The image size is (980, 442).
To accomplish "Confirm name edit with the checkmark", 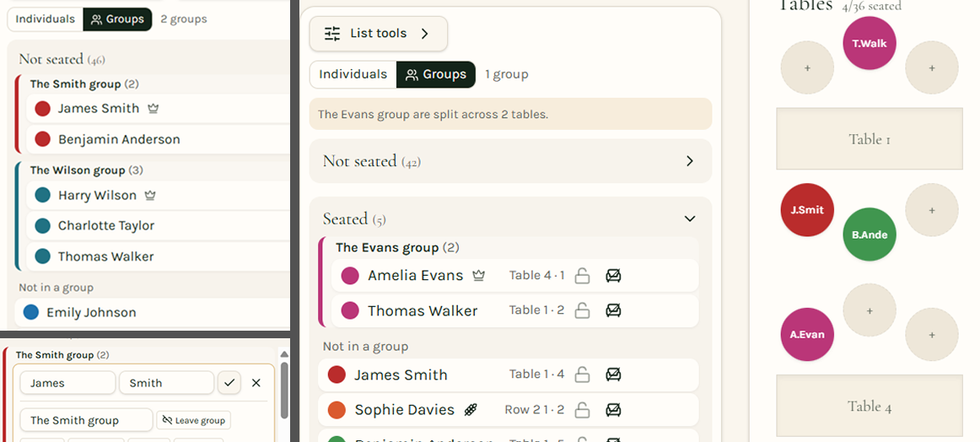I will point(229,383).
